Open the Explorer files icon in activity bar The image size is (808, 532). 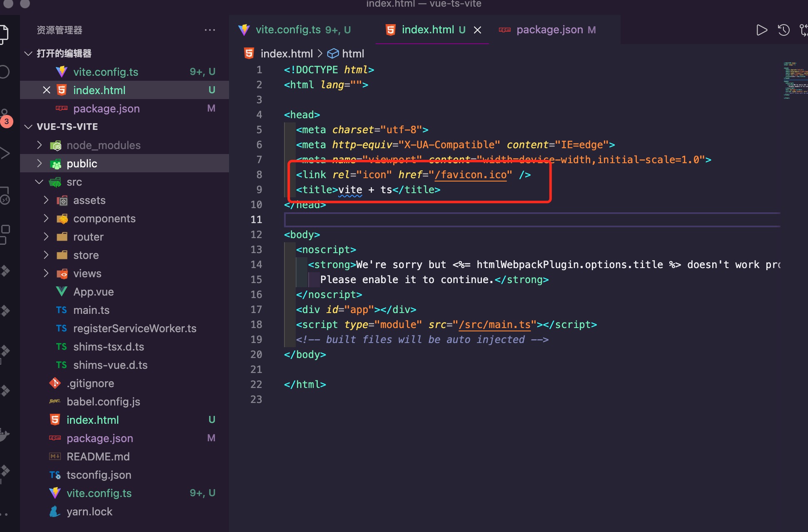[3, 34]
